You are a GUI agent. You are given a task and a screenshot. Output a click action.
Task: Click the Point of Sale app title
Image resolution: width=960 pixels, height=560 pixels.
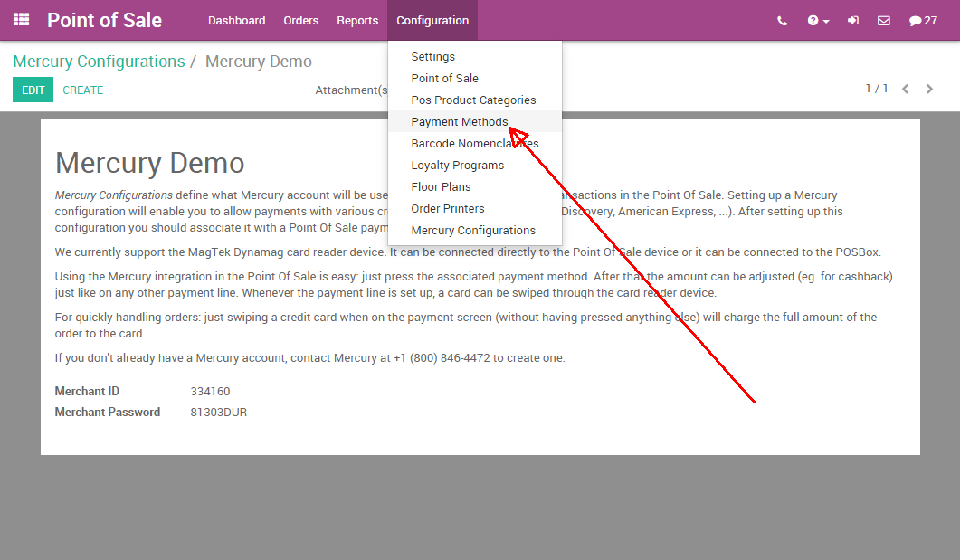[x=105, y=20]
